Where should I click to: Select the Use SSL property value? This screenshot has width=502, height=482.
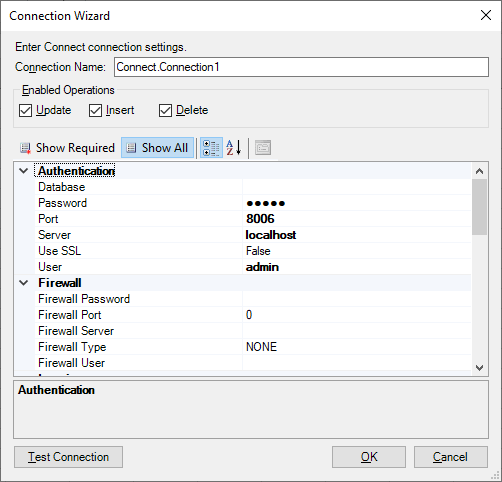click(x=357, y=251)
